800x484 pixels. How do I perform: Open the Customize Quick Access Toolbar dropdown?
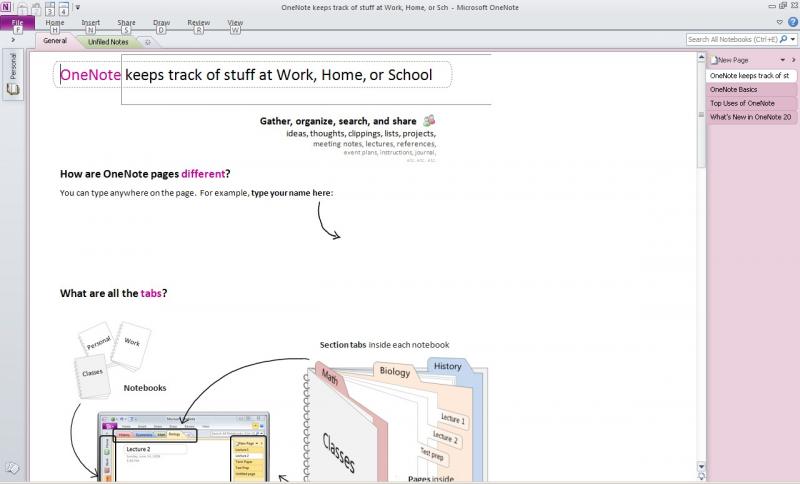[78, 7]
